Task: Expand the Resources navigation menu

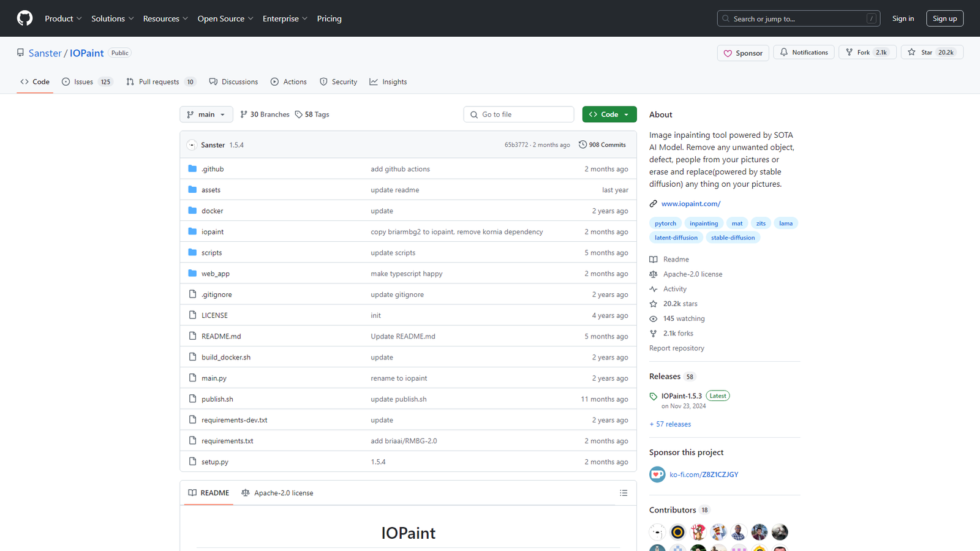Action: click(165, 18)
